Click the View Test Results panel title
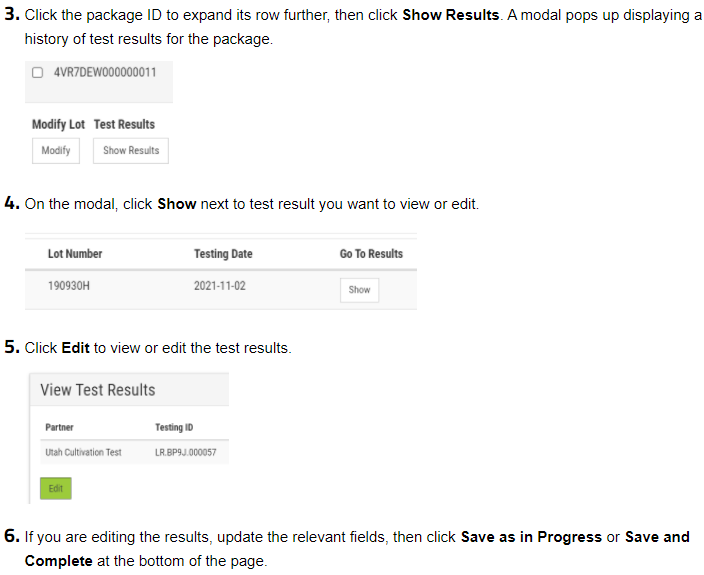 pyautogui.click(x=98, y=390)
